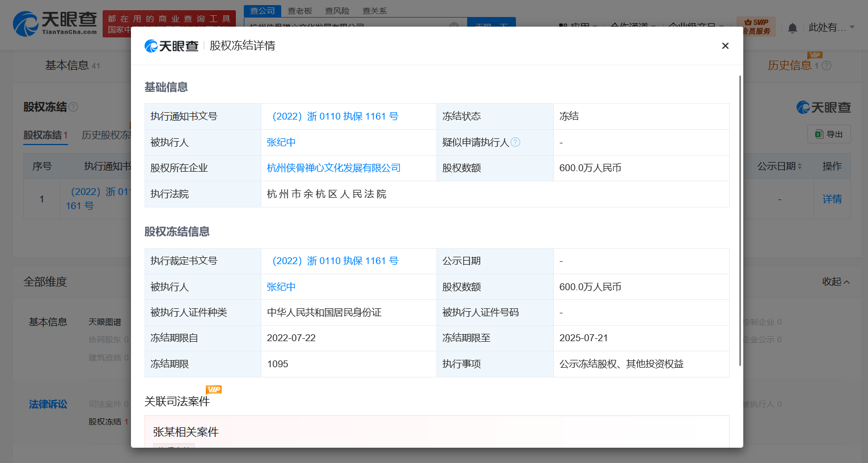Switch to 查风险 search tab
This screenshot has height=463, width=868.
pos(337,11)
